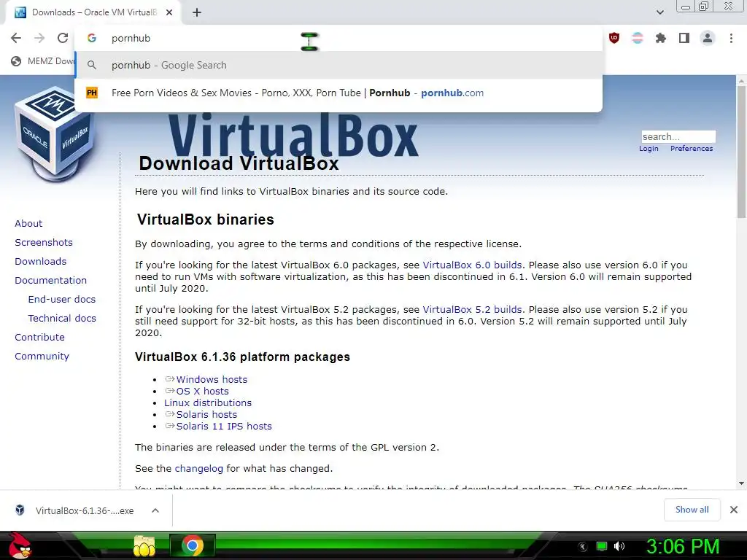Open the Extensions puzzle piece menu

661,38
